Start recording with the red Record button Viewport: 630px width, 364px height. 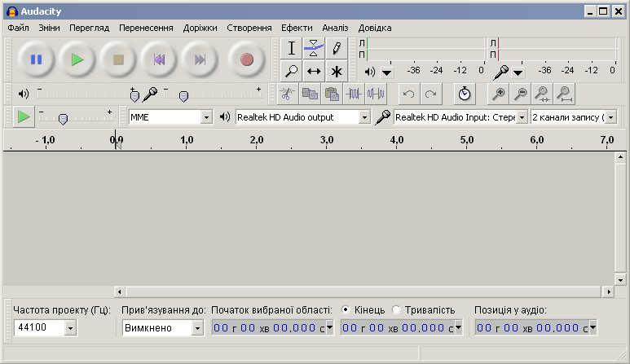pyautogui.click(x=247, y=59)
